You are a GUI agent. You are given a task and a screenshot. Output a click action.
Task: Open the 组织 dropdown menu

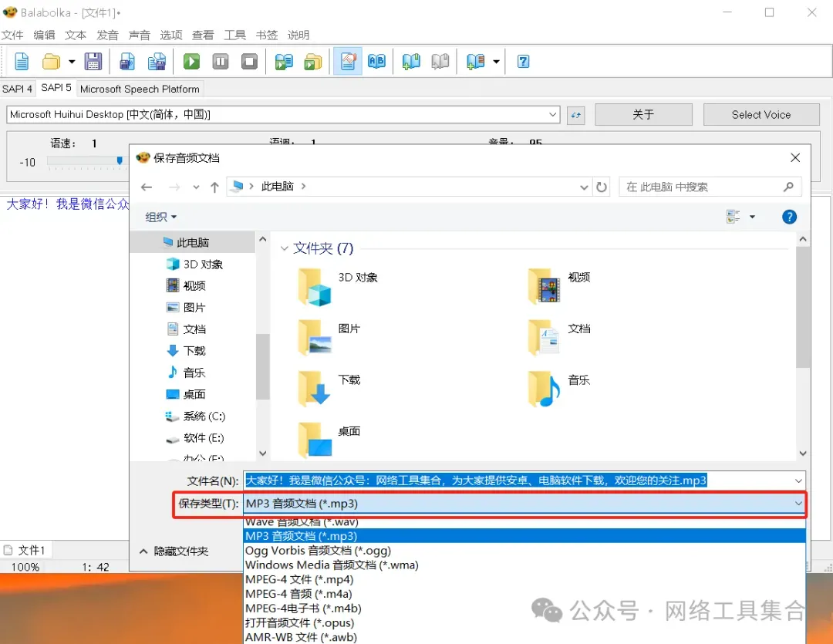coord(160,217)
